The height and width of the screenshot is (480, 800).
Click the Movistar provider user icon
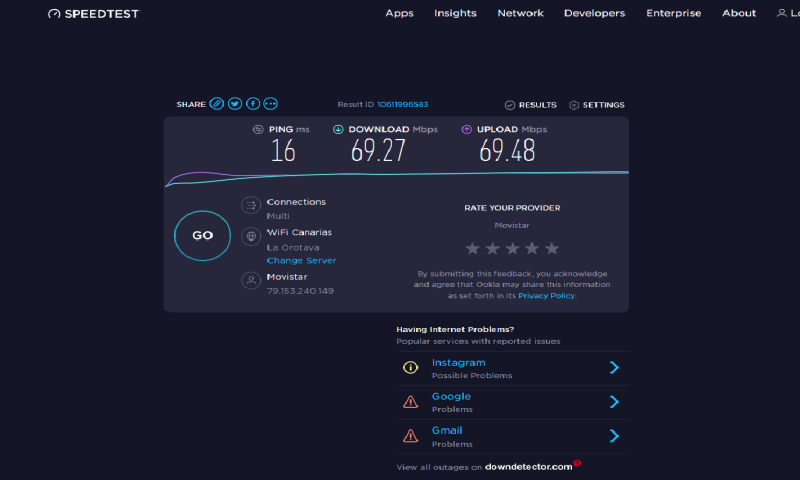(251, 280)
